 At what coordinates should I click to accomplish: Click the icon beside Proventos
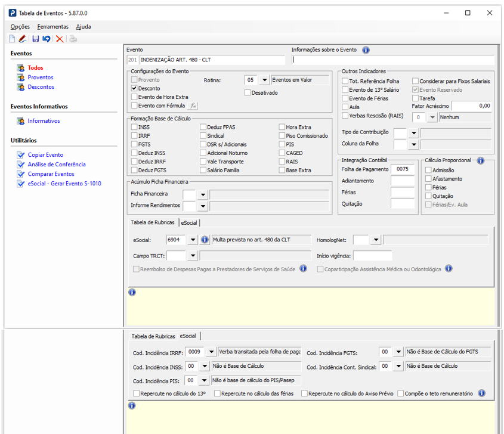pos(21,77)
